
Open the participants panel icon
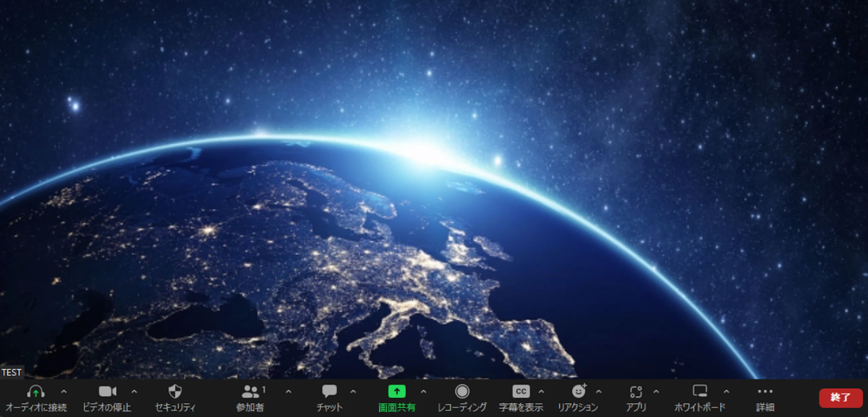pyautogui.click(x=250, y=392)
